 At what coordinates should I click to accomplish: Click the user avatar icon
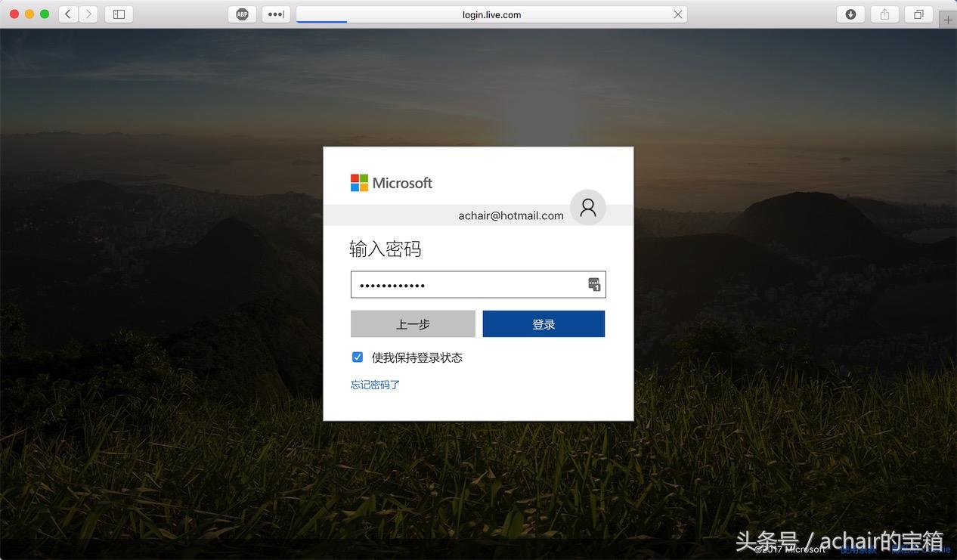click(x=588, y=208)
